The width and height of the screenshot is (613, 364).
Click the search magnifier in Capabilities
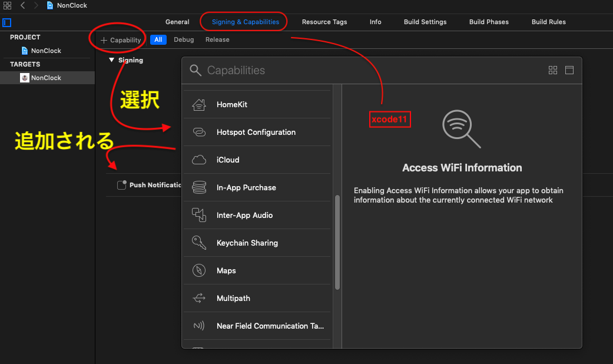click(196, 70)
